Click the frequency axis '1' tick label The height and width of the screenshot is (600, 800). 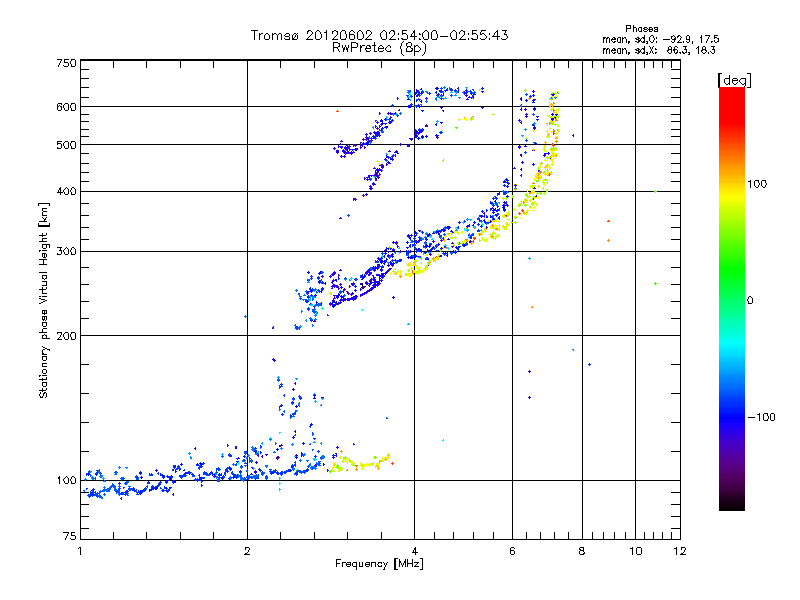pyautogui.click(x=80, y=552)
